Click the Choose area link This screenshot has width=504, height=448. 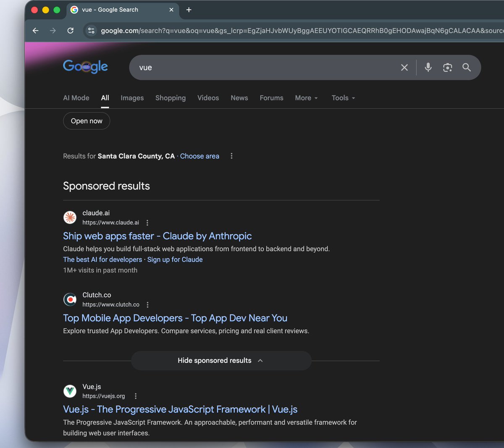pyautogui.click(x=199, y=156)
